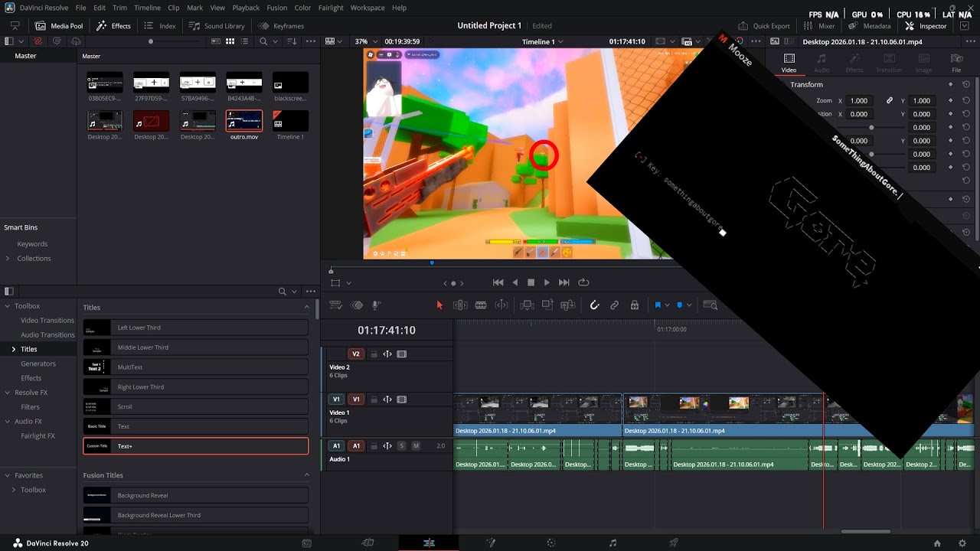Click the audio mixer diamond icon in timeline toolbar

(356, 305)
